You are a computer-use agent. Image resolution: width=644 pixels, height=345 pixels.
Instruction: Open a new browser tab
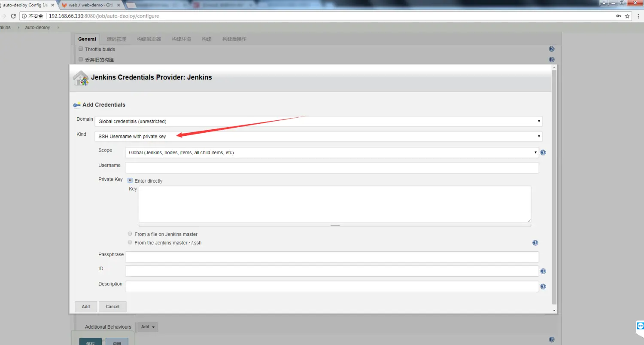tap(131, 5)
